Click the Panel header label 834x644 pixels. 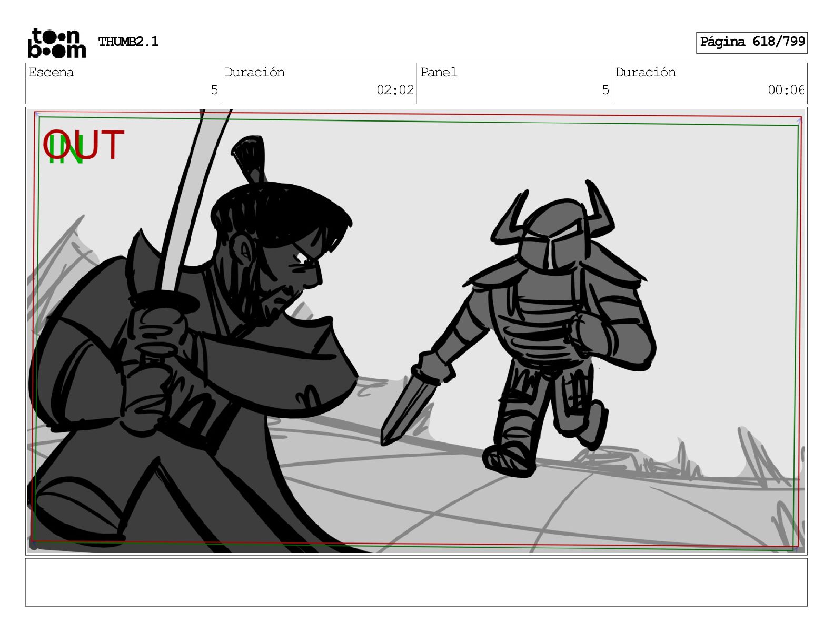[x=439, y=72]
